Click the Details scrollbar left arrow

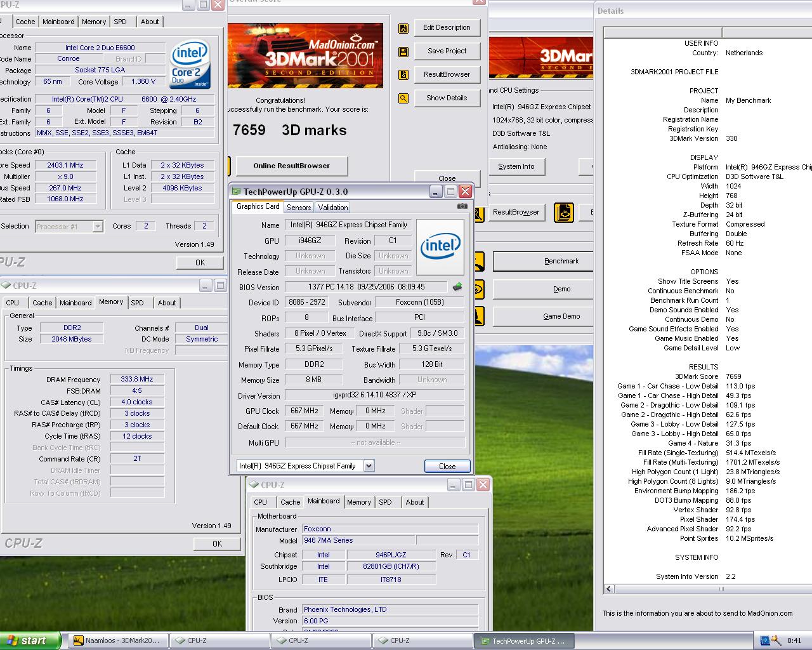pyautogui.click(x=609, y=589)
